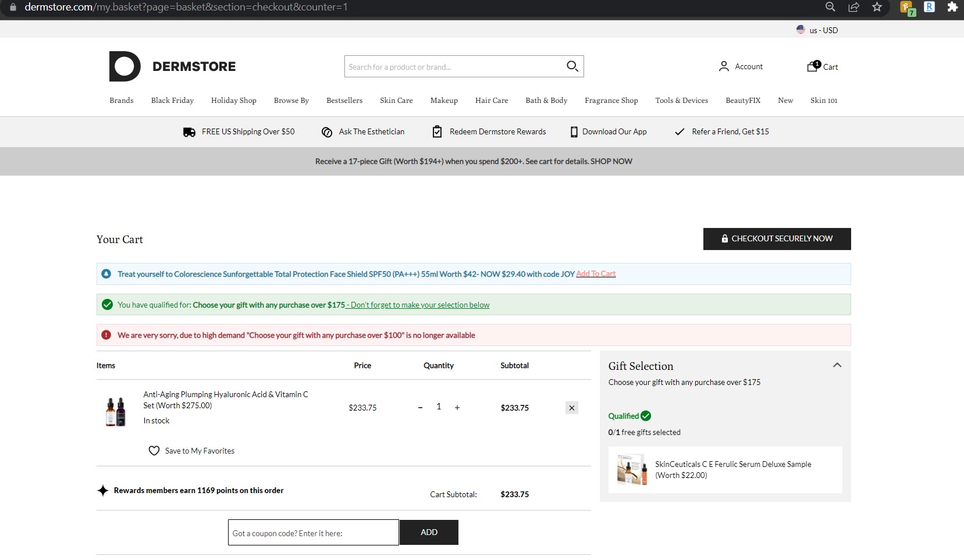Open the Account icon
Viewport: 964px width, 560px height.
(x=723, y=66)
